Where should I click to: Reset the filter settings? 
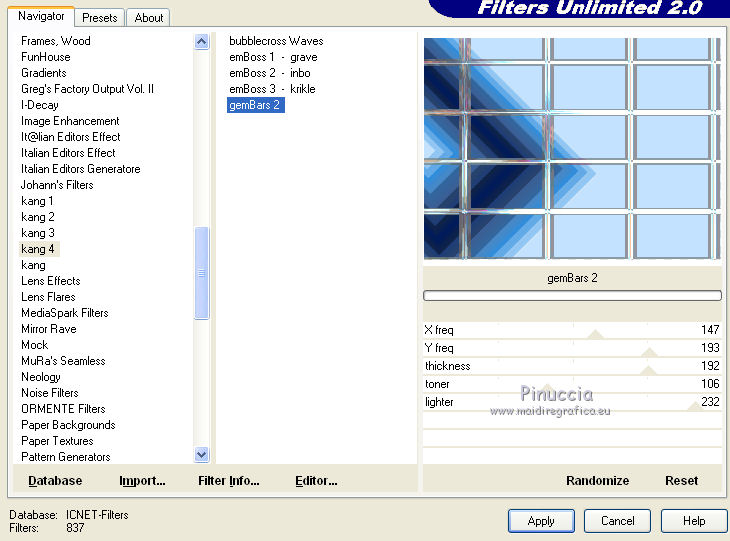(x=681, y=480)
